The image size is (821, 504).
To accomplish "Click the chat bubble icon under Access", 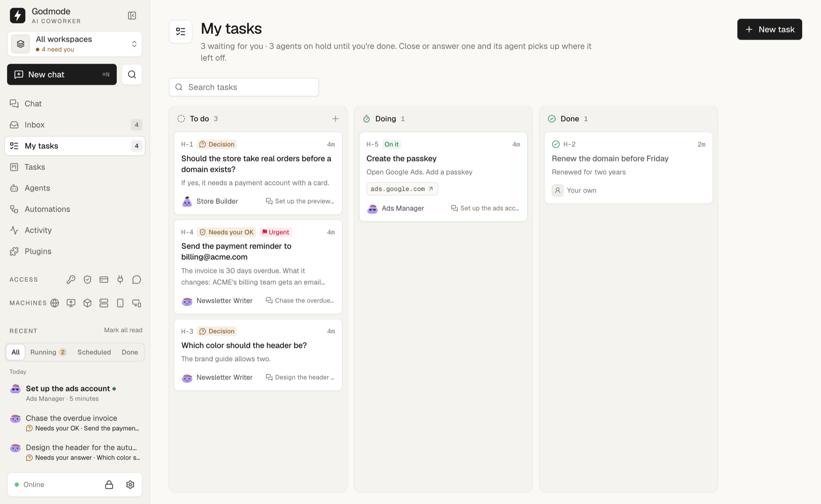I will 137,279.
